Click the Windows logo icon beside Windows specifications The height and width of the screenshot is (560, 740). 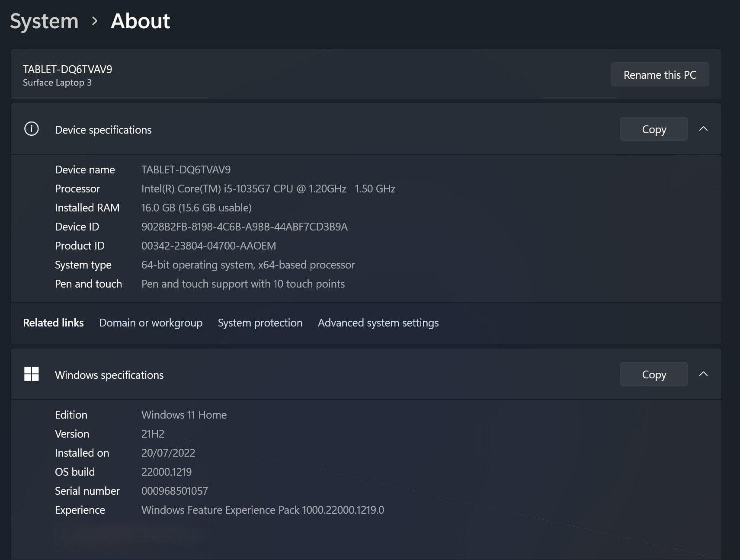[x=32, y=374]
